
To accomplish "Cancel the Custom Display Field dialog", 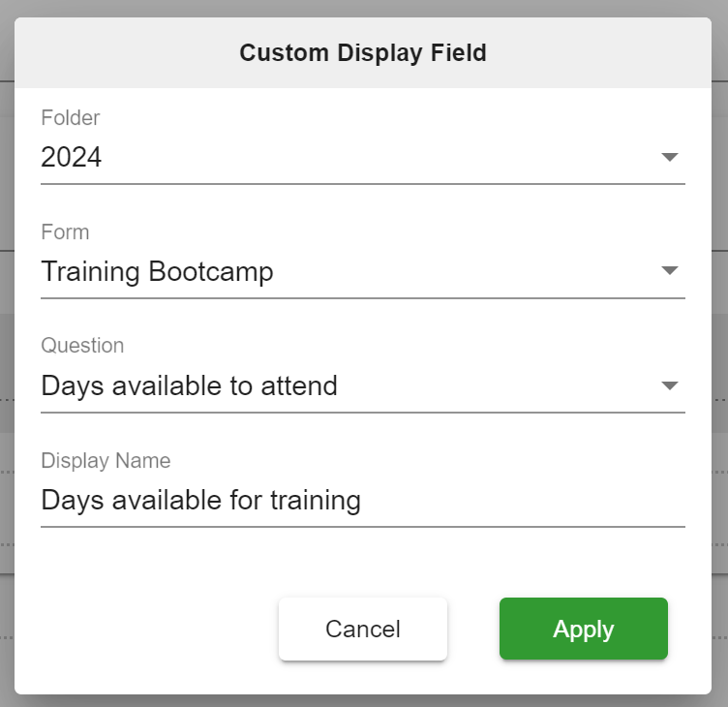I will click(x=363, y=629).
